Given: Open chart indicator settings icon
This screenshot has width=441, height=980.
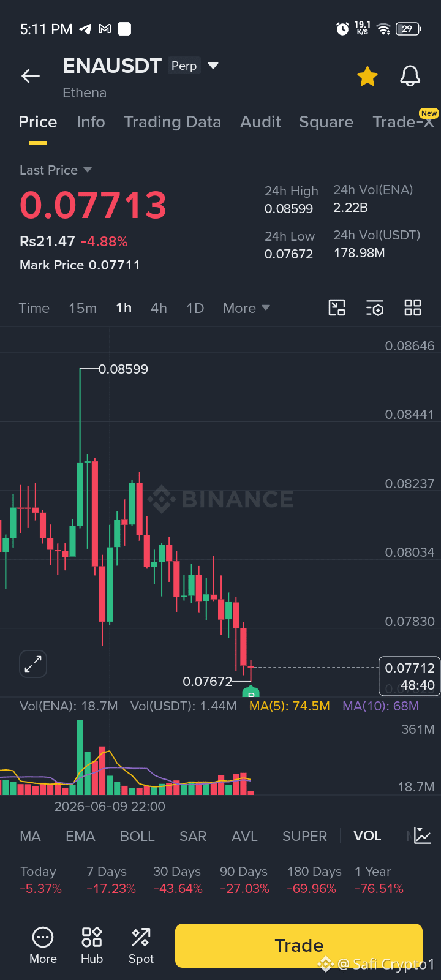Looking at the screenshot, I should (375, 307).
